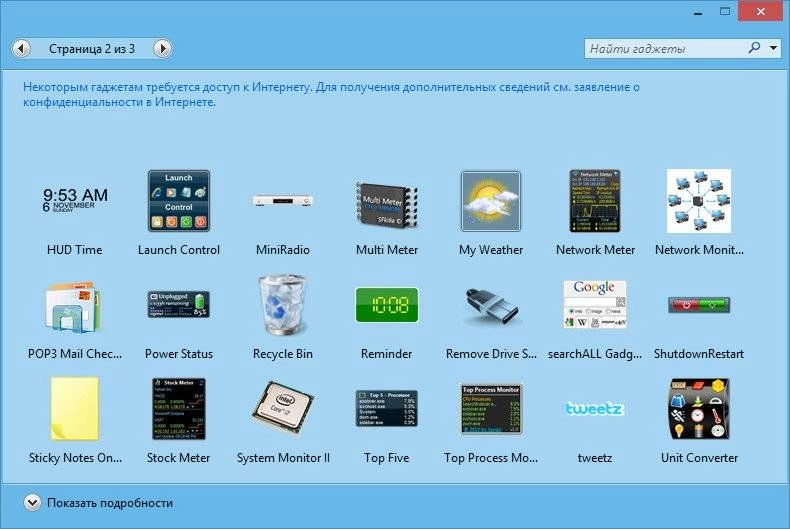Click the 'Launch Control' label text

click(x=179, y=249)
